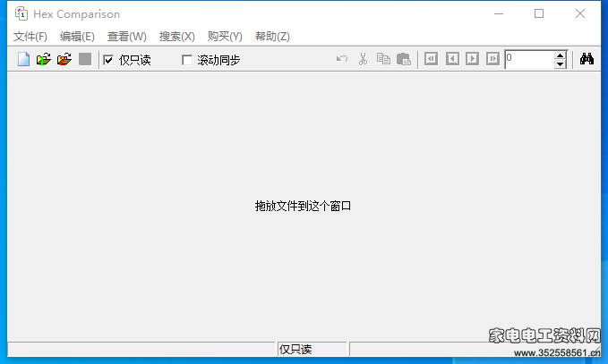Toggle the 仅只读 checkbox
608x364 pixels.
[x=108, y=60]
